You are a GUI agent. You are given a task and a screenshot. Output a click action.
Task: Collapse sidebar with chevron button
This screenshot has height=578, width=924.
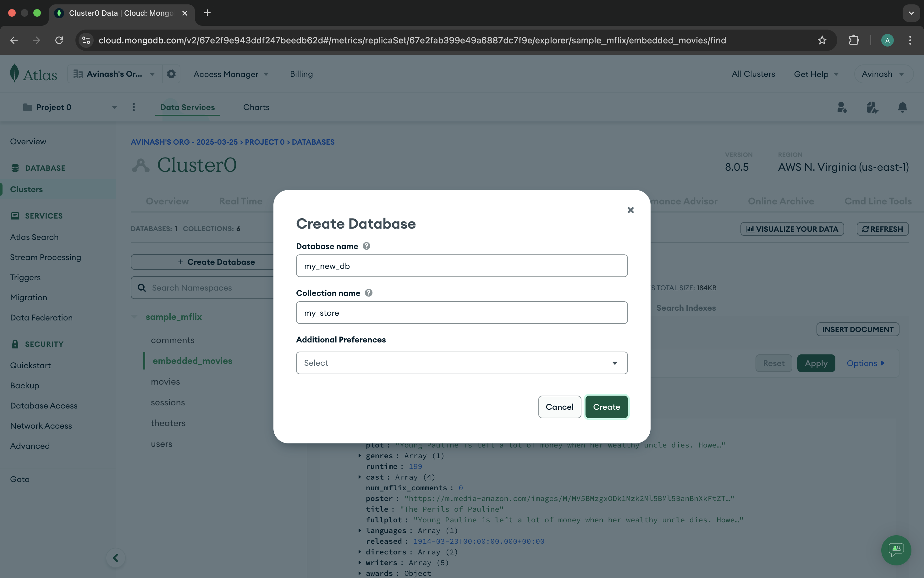(x=115, y=558)
